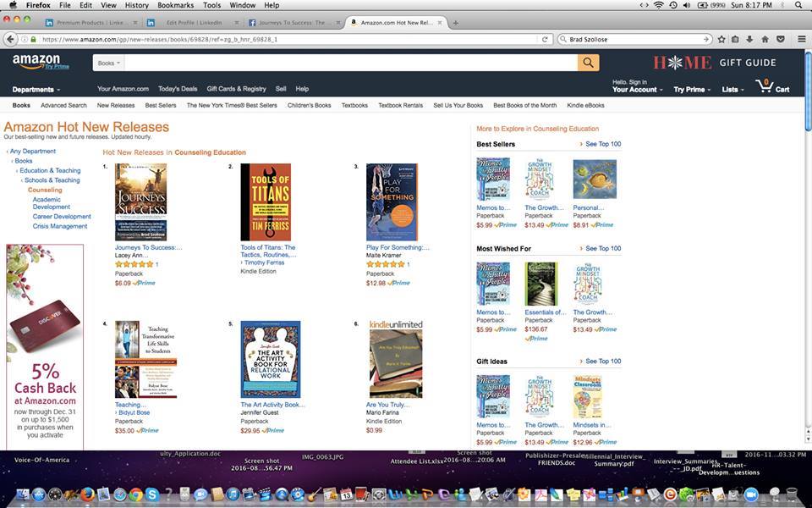The width and height of the screenshot is (812, 508).
Task: Click the Tools of Titans book cover
Action: [266, 202]
